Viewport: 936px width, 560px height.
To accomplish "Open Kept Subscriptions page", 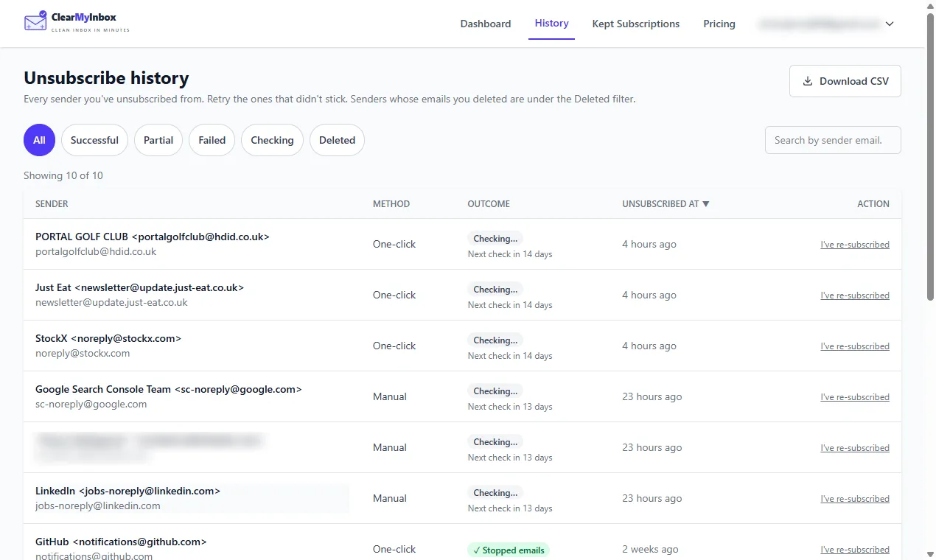I will click(x=636, y=24).
